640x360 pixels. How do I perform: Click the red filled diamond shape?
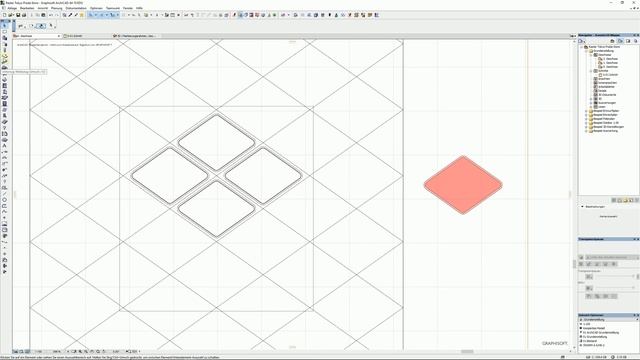coord(463,184)
